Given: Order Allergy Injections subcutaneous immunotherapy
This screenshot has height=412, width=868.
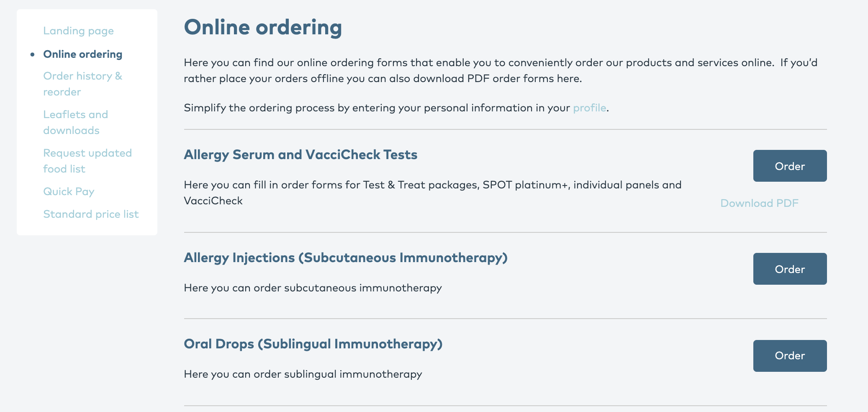Looking at the screenshot, I should 790,269.
